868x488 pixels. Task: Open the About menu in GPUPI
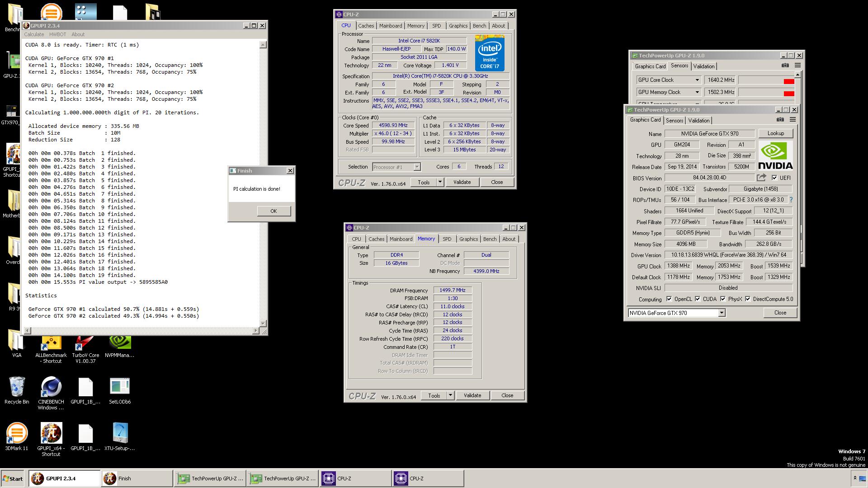tap(78, 34)
